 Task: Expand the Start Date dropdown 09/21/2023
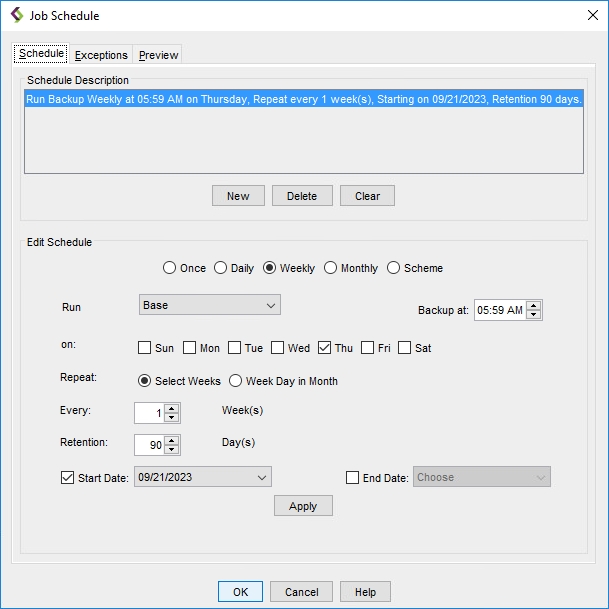click(262, 477)
